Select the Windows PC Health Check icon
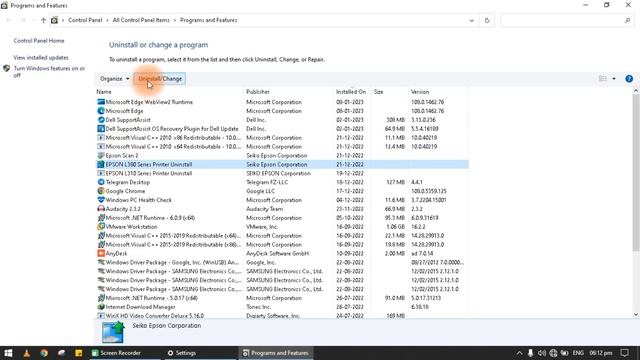The width and height of the screenshot is (640, 360). [x=101, y=200]
